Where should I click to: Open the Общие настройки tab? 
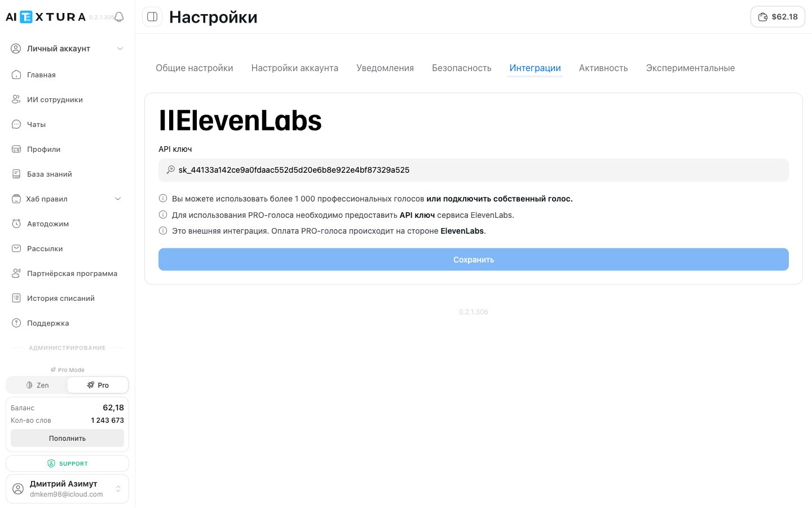tap(195, 68)
